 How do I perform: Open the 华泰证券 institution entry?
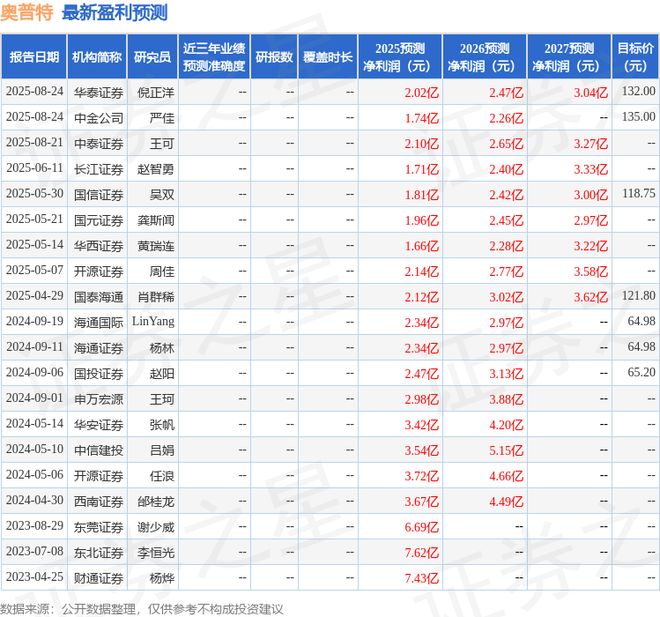click(98, 91)
